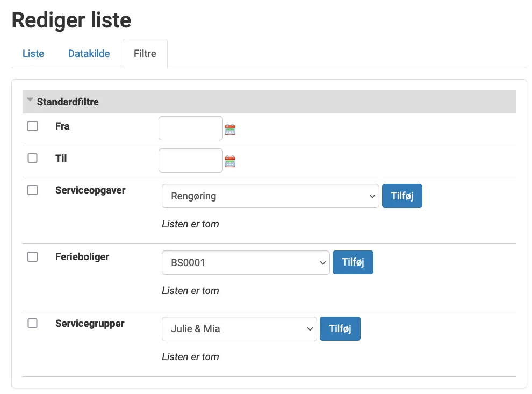Open the Fra date picker calendar icon
Screen dimensions: 532x394
229,128
